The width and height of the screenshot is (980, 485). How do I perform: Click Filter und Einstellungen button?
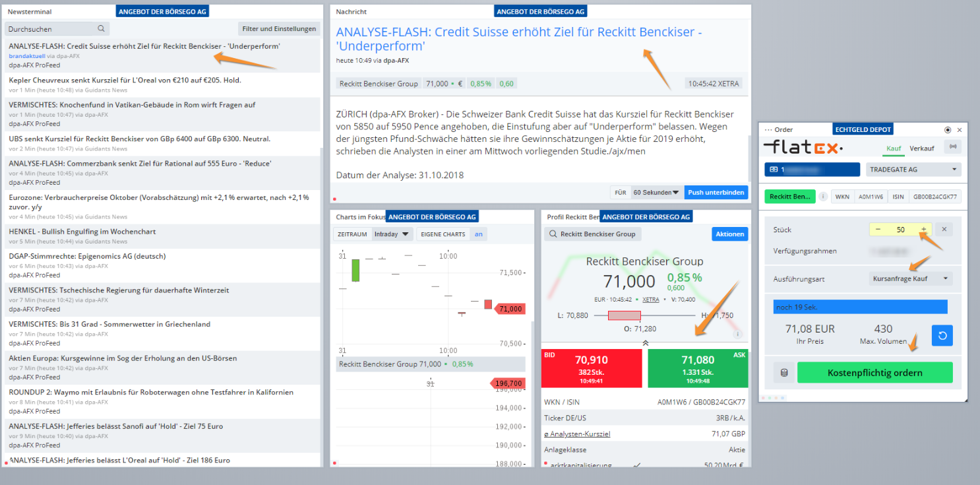pyautogui.click(x=279, y=29)
